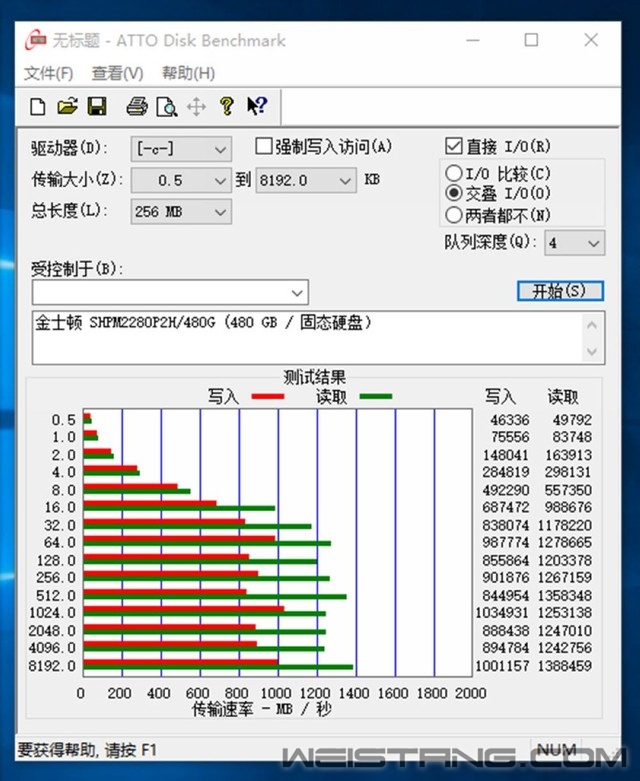Click the write value 46336
Image resolution: width=640 pixels, height=781 pixels.
[510, 420]
